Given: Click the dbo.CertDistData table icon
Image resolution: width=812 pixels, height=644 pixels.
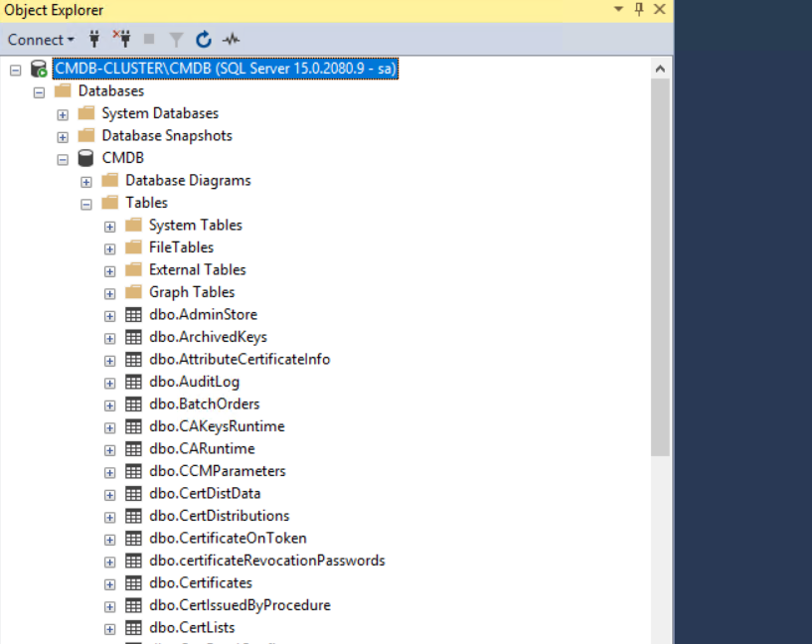Looking at the screenshot, I should (133, 493).
